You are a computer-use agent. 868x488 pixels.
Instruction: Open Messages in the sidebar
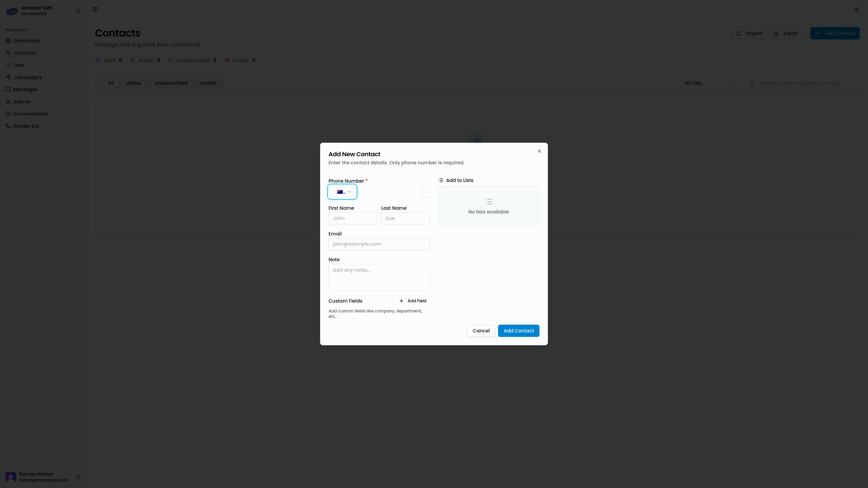tap(43, 89)
